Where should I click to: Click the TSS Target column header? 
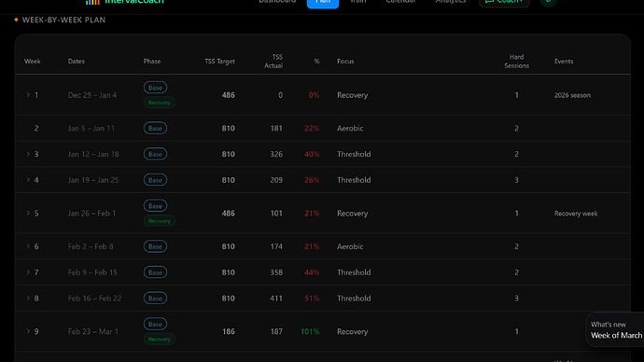[x=219, y=62]
